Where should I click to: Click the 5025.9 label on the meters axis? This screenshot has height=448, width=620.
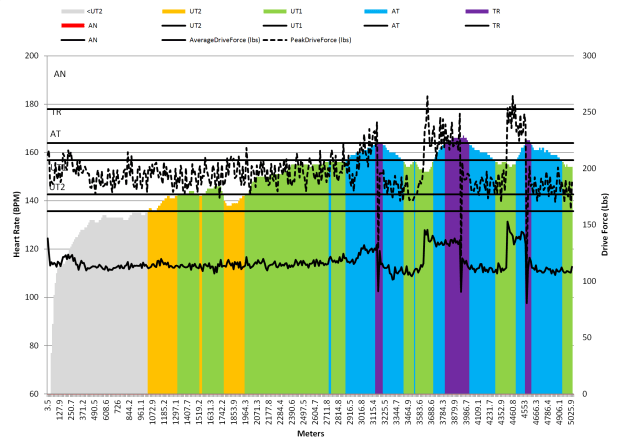(x=570, y=412)
